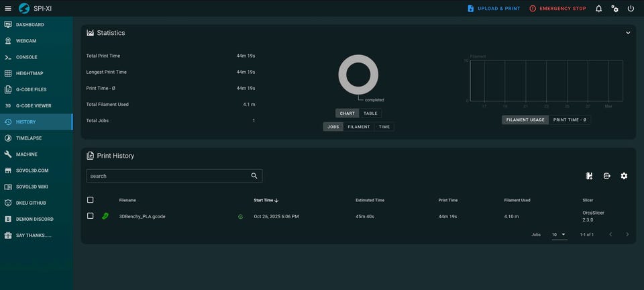Open Print History settings gear

[x=624, y=176]
